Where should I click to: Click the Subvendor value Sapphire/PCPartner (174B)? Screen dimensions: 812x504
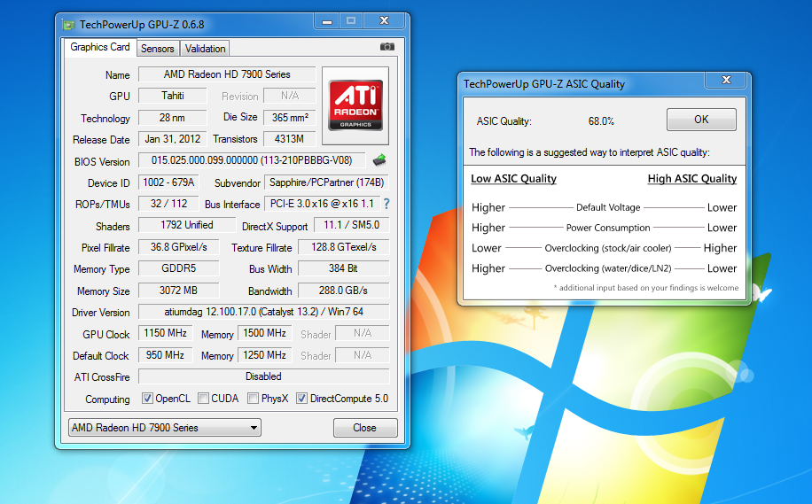[327, 182]
